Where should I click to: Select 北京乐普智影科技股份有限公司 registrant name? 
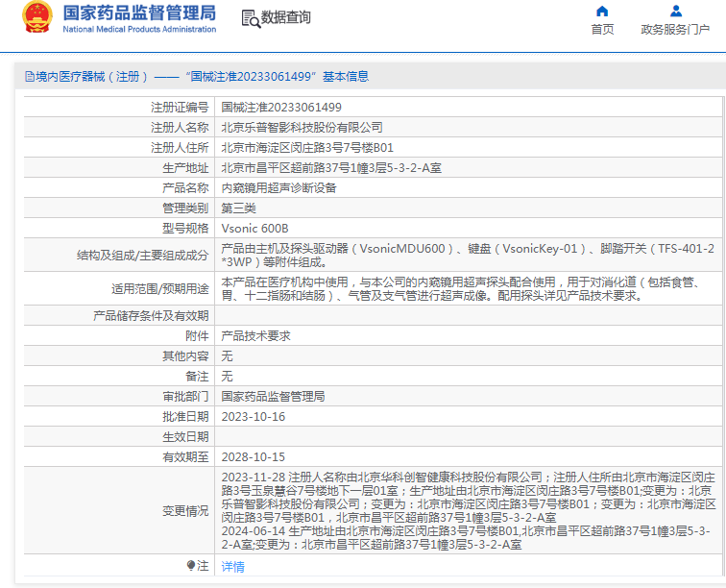302,128
